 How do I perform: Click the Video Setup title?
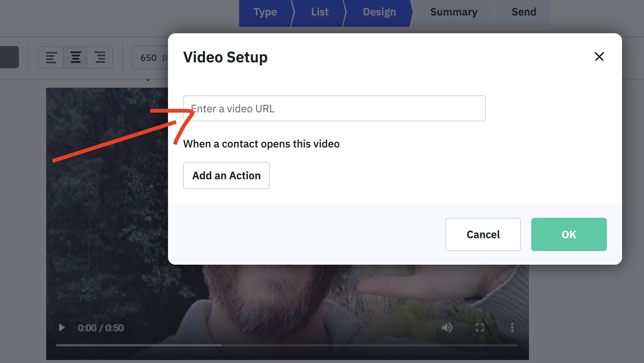click(x=226, y=57)
